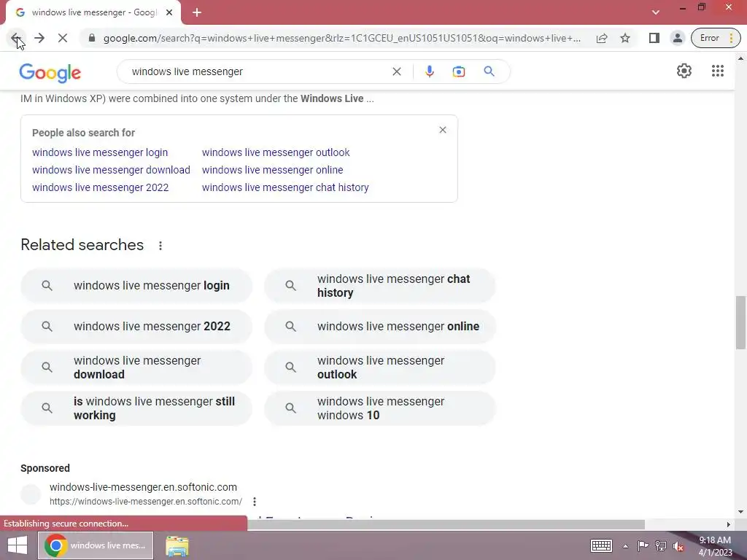Image resolution: width=747 pixels, height=560 pixels.
Task: Open windows live messenger download link
Action: (111, 170)
